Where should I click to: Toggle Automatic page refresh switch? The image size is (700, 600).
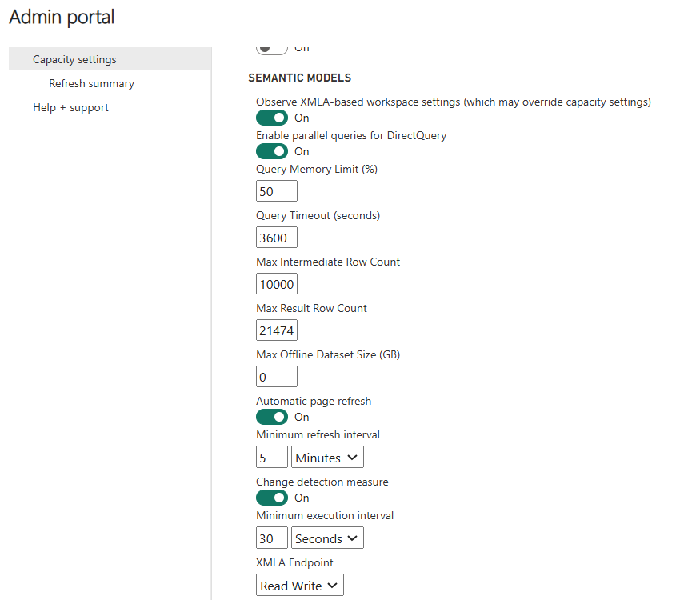pos(272,417)
